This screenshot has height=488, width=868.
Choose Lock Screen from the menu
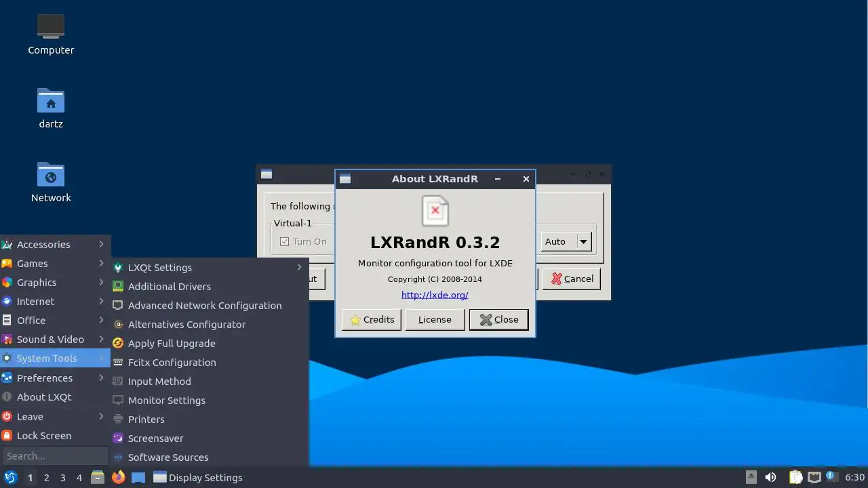click(x=55, y=436)
